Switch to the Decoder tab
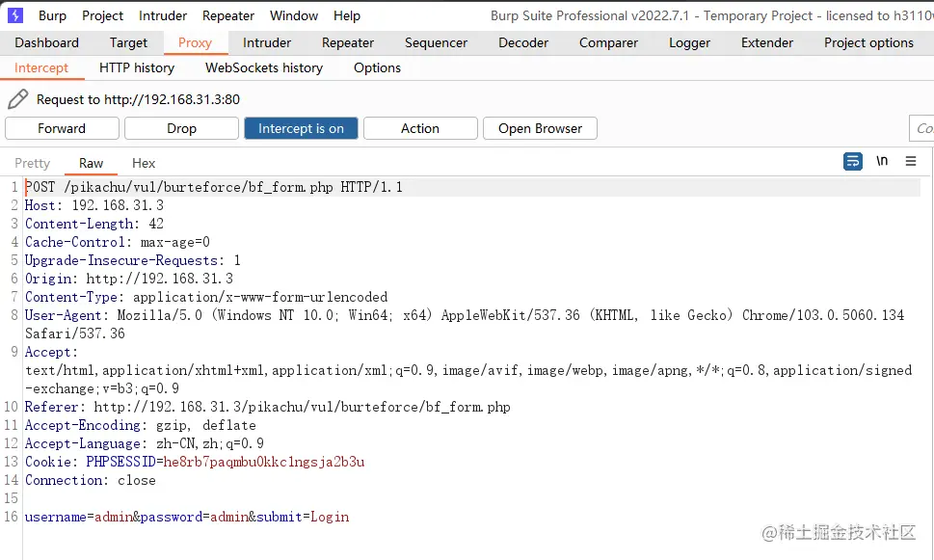This screenshot has height=560, width=934. [x=523, y=43]
